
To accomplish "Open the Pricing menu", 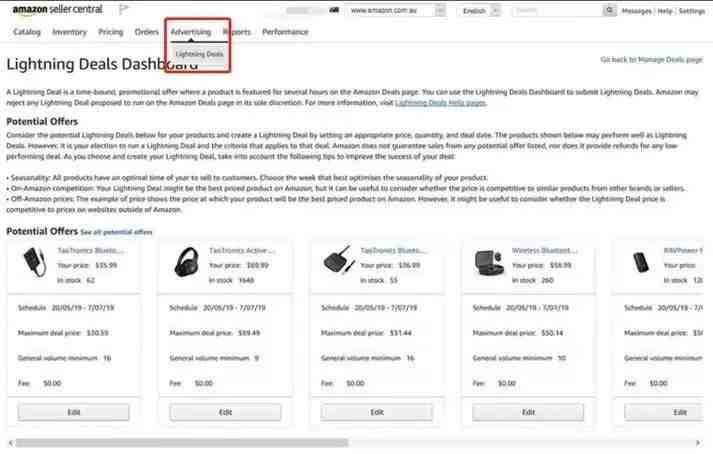I will pos(110,32).
